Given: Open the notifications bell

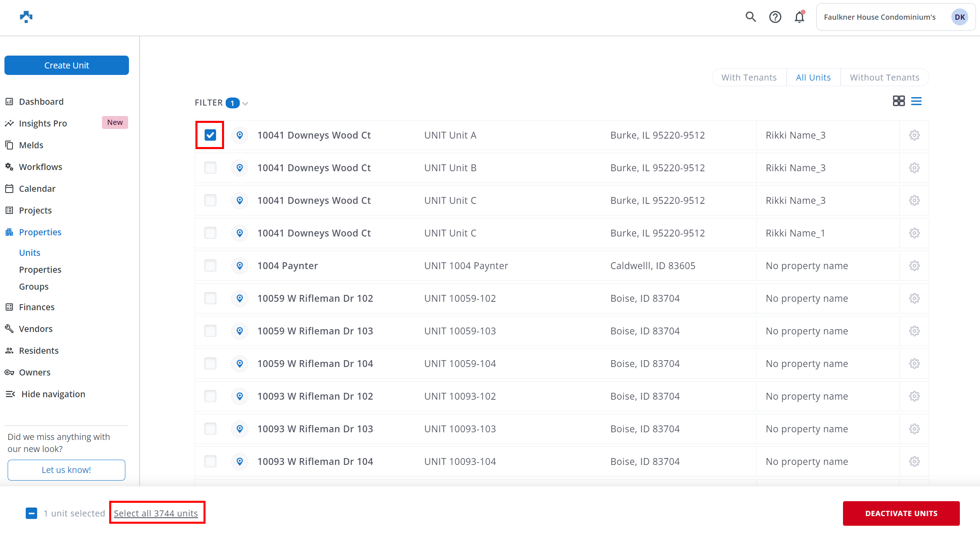Looking at the screenshot, I should tap(799, 17).
